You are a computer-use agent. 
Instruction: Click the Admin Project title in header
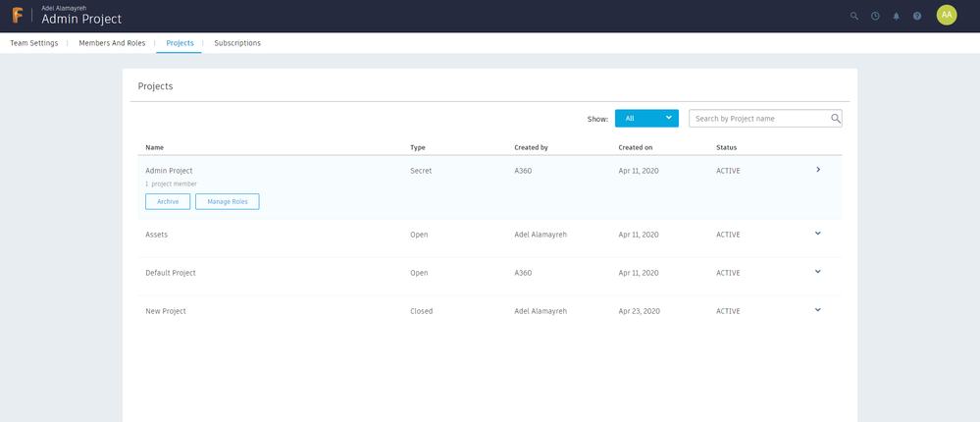click(x=81, y=20)
